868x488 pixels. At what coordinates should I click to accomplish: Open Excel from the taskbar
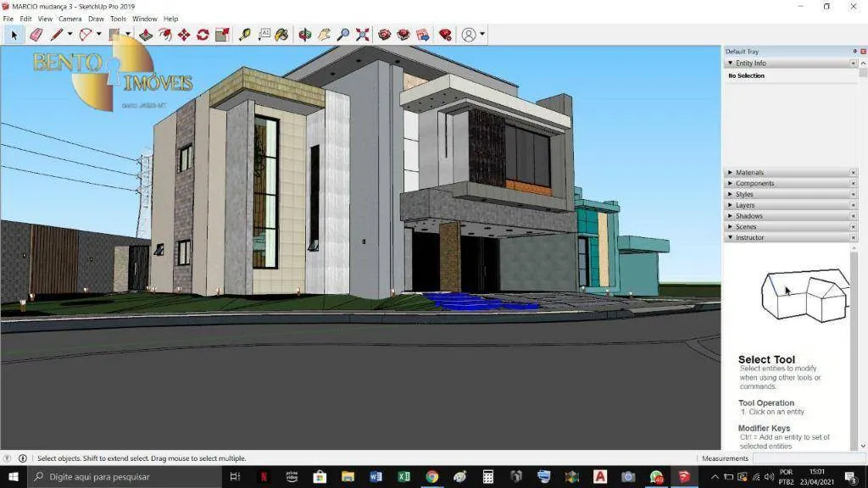403,476
